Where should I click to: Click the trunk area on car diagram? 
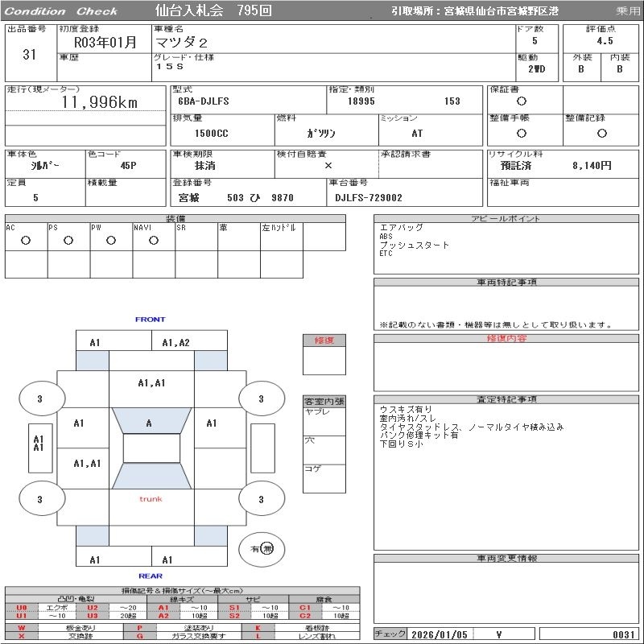(151, 499)
